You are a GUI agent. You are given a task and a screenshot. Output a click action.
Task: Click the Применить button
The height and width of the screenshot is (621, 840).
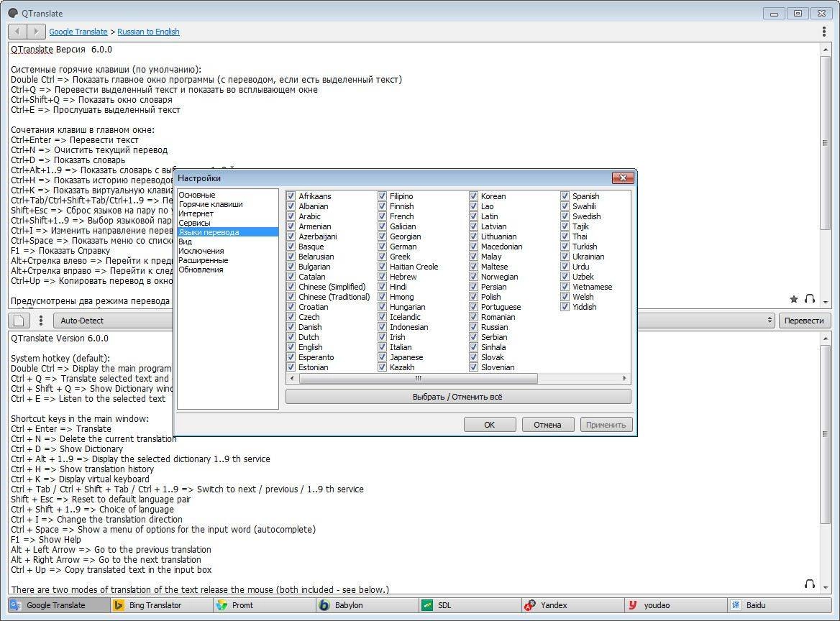(x=606, y=425)
